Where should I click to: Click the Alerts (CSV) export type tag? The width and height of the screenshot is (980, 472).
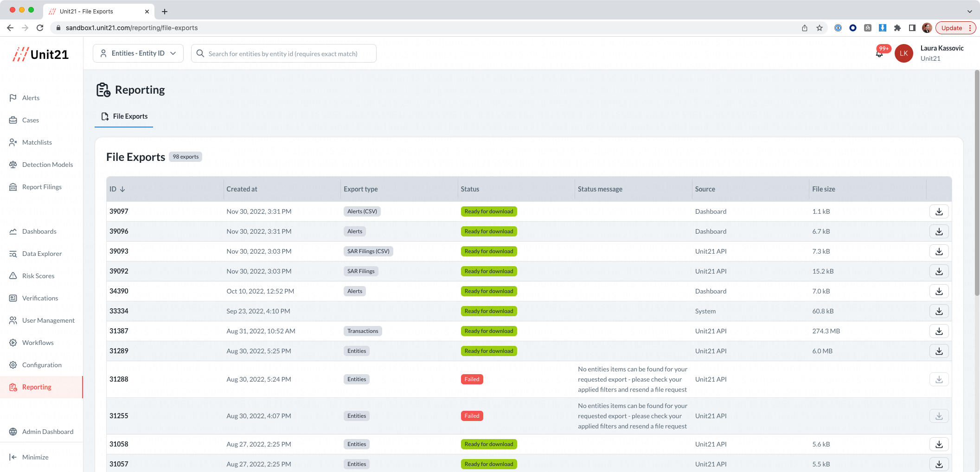362,211
